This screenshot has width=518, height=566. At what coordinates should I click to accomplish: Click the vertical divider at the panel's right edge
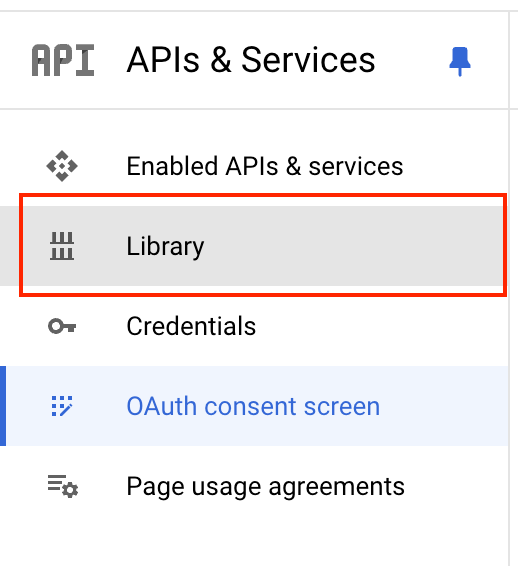pyautogui.click(x=509, y=289)
